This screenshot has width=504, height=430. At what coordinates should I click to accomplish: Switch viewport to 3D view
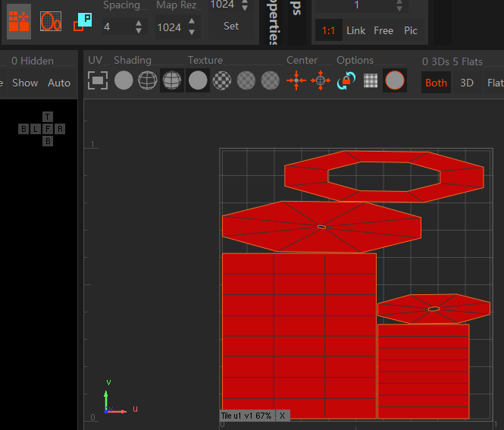[x=467, y=83]
